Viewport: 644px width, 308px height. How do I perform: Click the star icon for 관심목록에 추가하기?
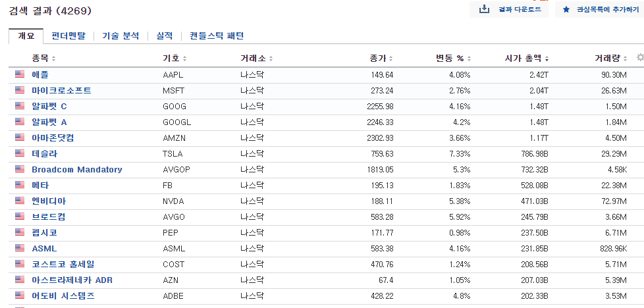[566, 9]
